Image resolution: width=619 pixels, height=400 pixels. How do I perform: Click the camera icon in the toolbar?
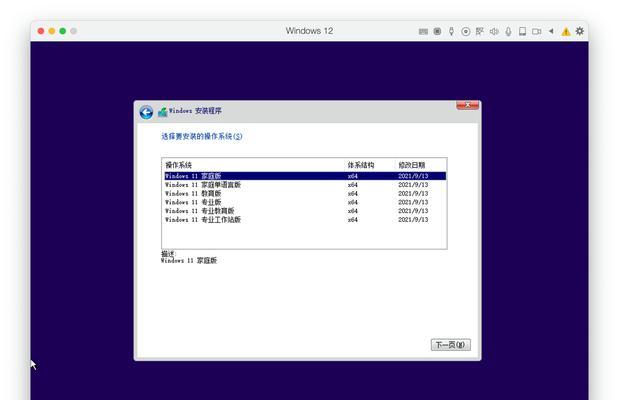(536, 31)
